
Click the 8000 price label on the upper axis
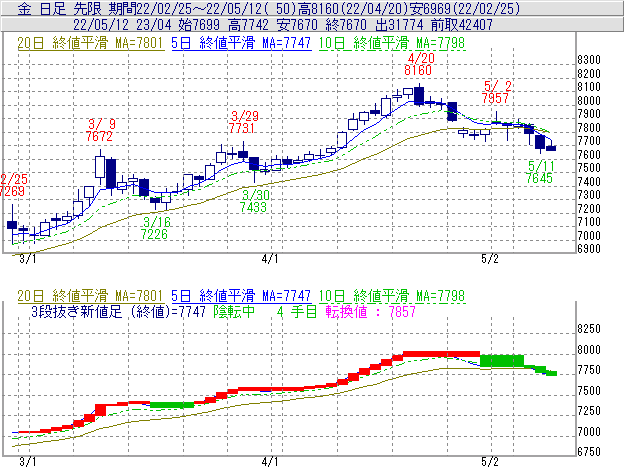[x=589, y=101]
